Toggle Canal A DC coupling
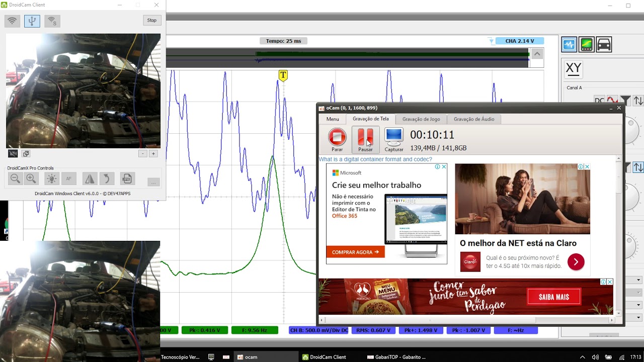644x362 pixels. click(599, 100)
